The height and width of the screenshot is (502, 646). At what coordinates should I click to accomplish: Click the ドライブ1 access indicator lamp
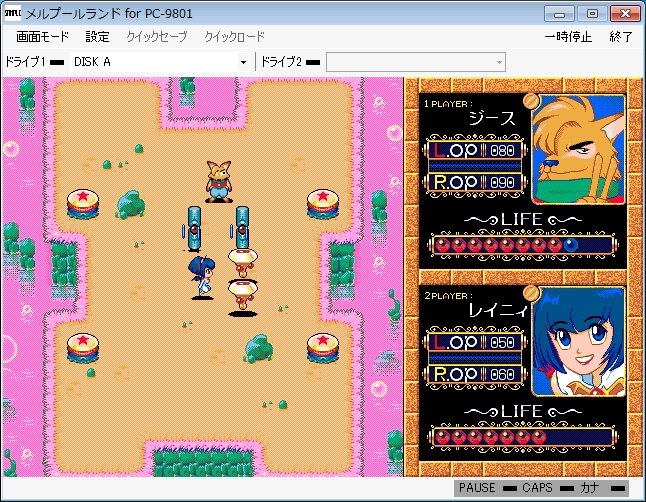57,63
